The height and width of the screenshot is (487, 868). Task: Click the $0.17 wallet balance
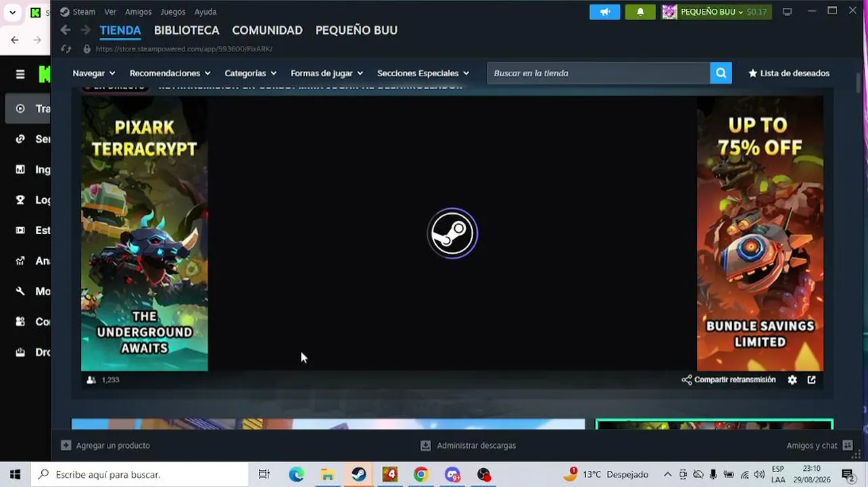(x=757, y=11)
